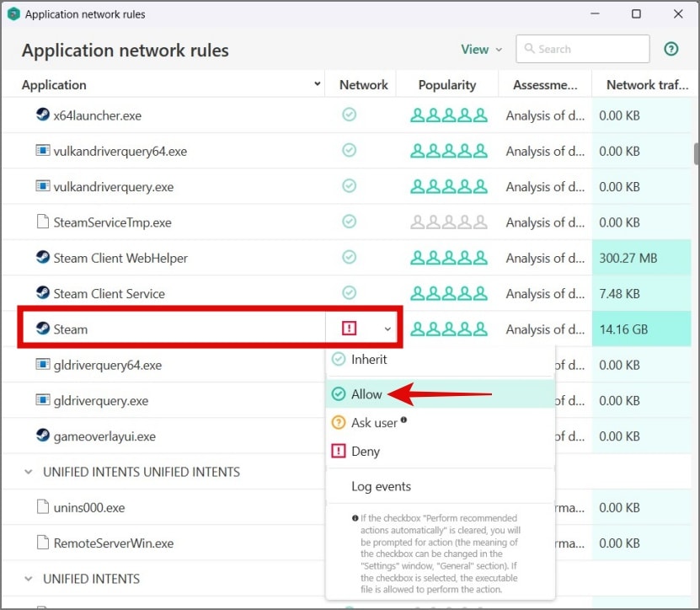700x610 pixels.
Task: Select Inherit in the network menu
Action: click(441, 360)
